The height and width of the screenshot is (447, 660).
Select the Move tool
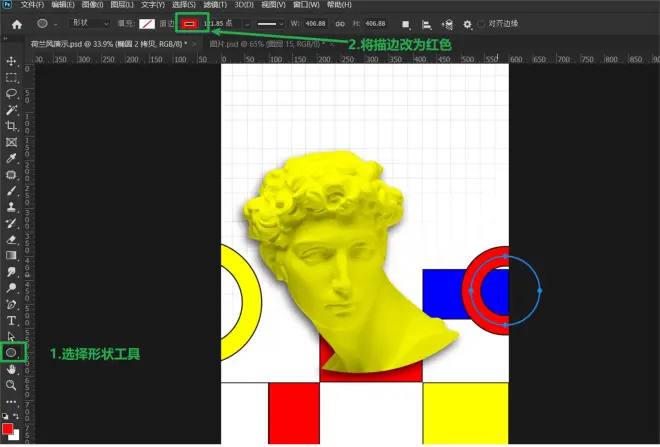(x=11, y=61)
